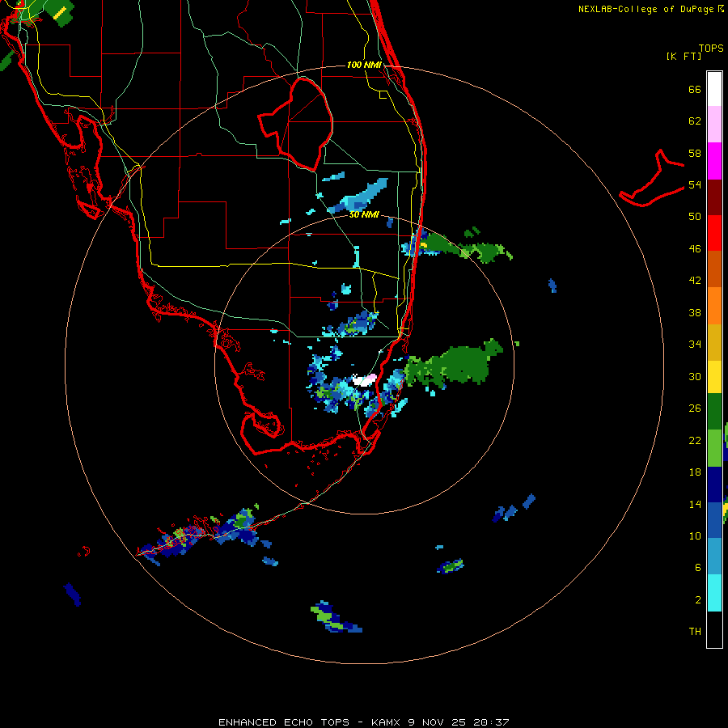
Task: Pick the navy blue legend swatch
Action: point(714,485)
